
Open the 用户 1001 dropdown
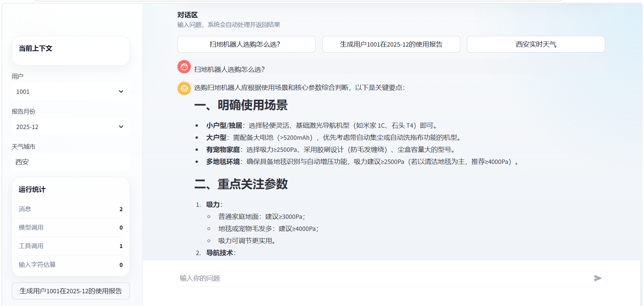tap(70, 91)
